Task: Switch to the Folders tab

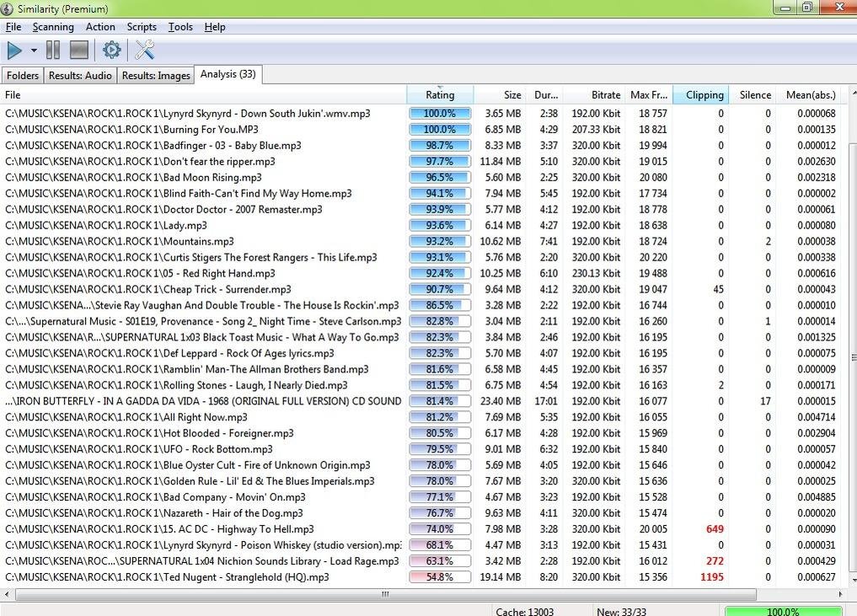Action: (x=23, y=75)
